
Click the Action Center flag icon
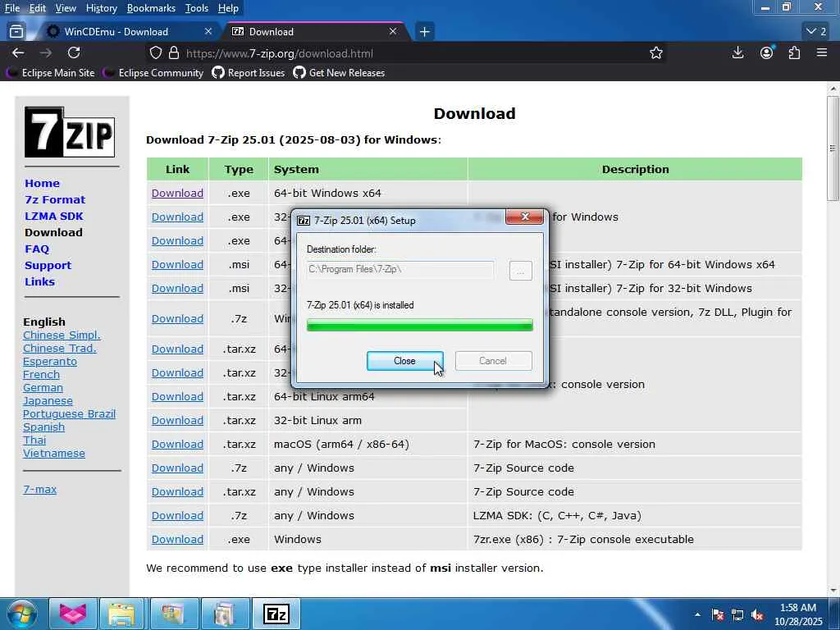718,615
